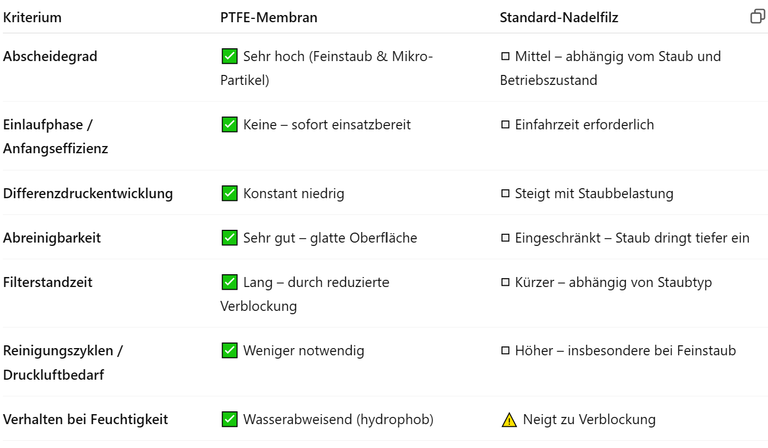768x448 pixels.
Task: Click green checkmark beside Konstant niedrig
Action: (x=229, y=193)
